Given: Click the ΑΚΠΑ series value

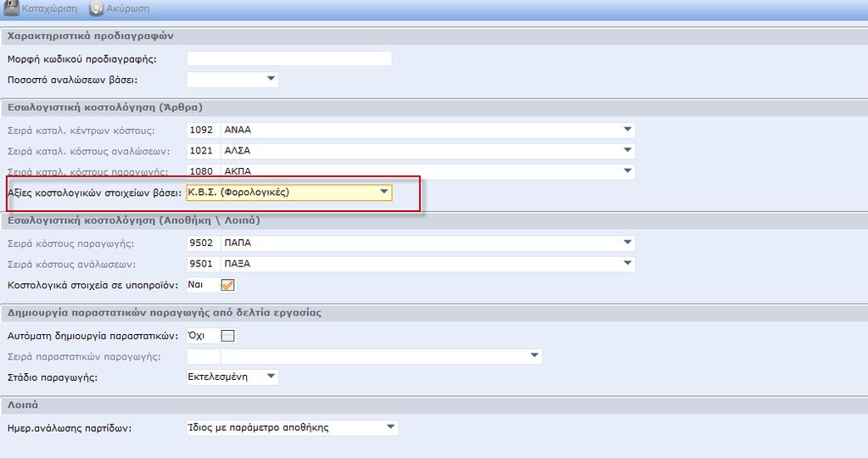Looking at the screenshot, I should coord(238,171).
